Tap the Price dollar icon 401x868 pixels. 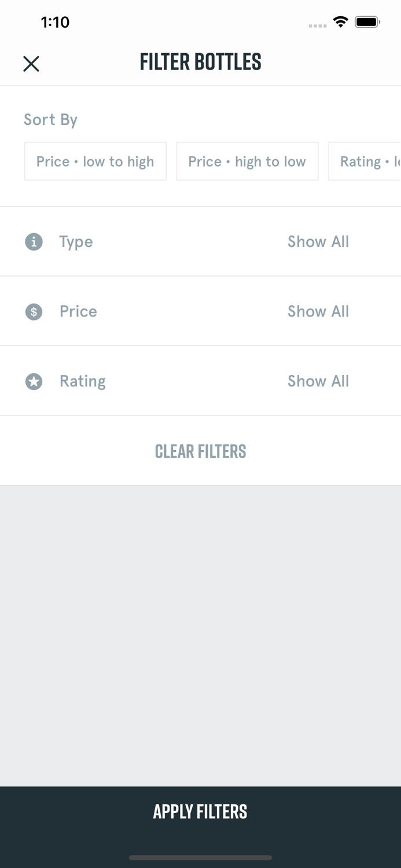pos(34,312)
